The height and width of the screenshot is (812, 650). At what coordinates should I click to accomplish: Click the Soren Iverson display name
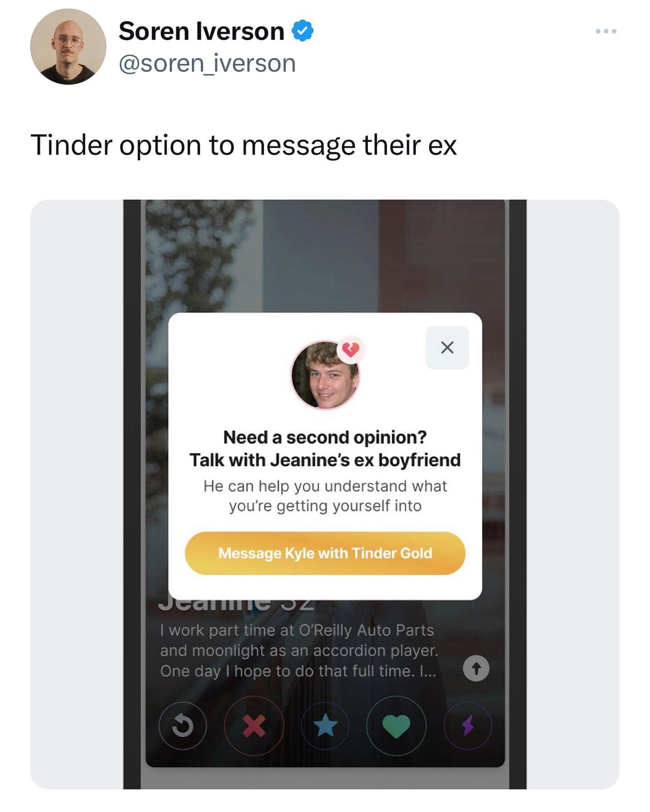[x=201, y=31]
